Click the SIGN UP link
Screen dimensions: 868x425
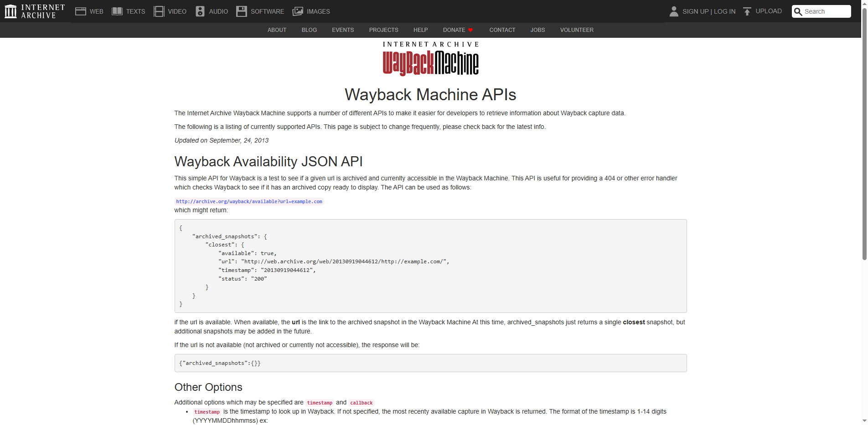tap(696, 11)
